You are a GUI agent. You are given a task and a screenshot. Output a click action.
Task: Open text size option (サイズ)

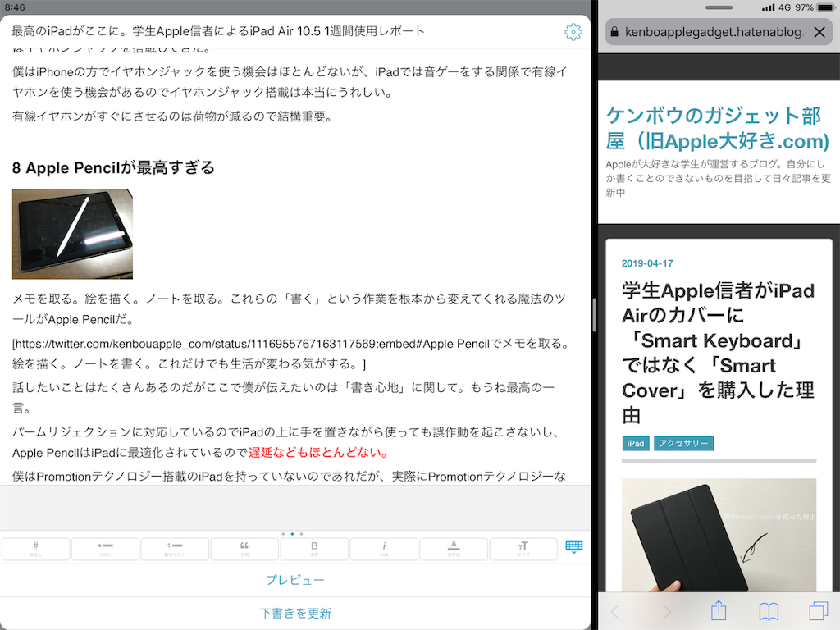click(523, 549)
